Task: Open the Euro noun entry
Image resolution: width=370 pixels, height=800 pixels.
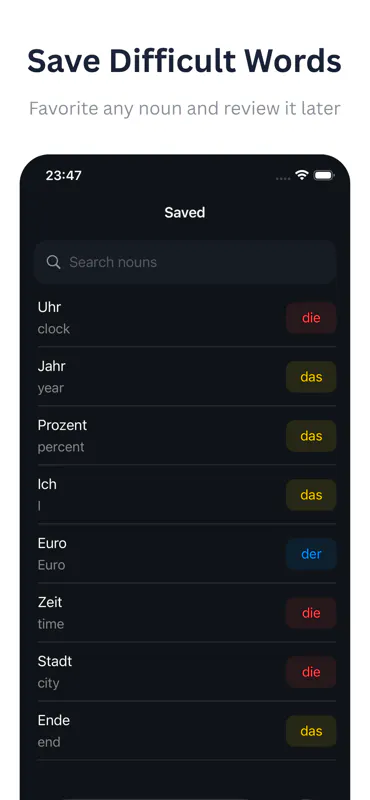Action: 187,554
